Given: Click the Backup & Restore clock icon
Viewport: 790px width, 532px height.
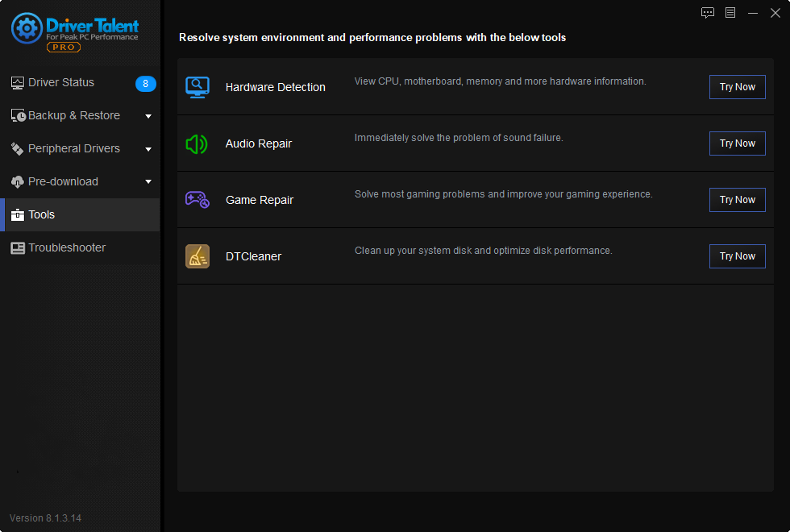Looking at the screenshot, I should tap(18, 116).
